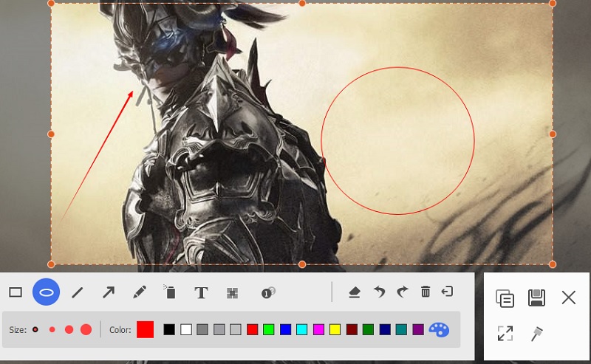The height and width of the screenshot is (364, 591).
Task: Click the bottom-right selection corner handle
Action: (x=553, y=264)
